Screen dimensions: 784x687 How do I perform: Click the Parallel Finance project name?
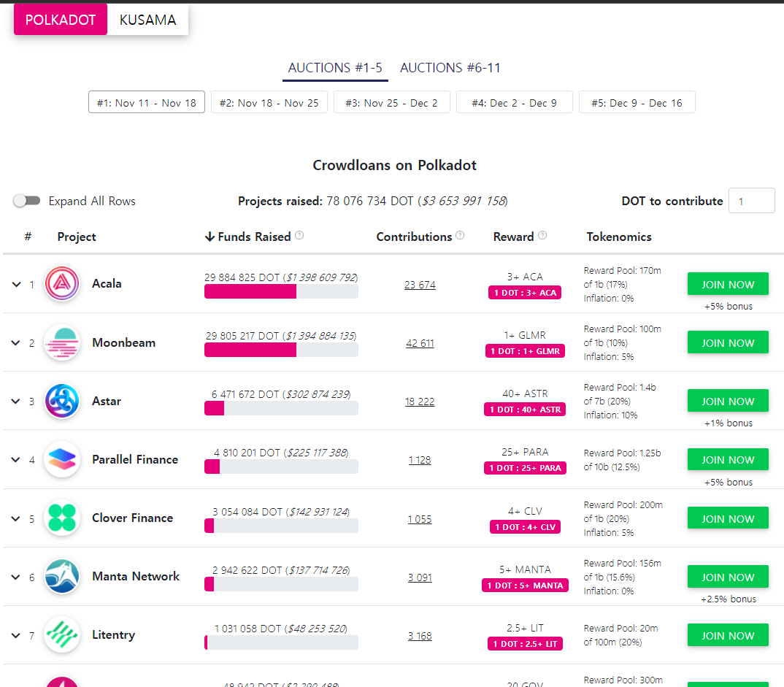tap(135, 459)
